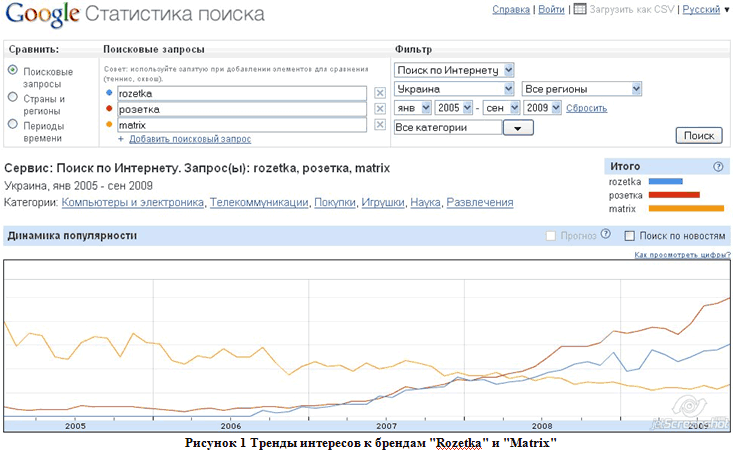Open the Украина country dropdown
The width and height of the screenshot is (737, 453).
[454, 89]
